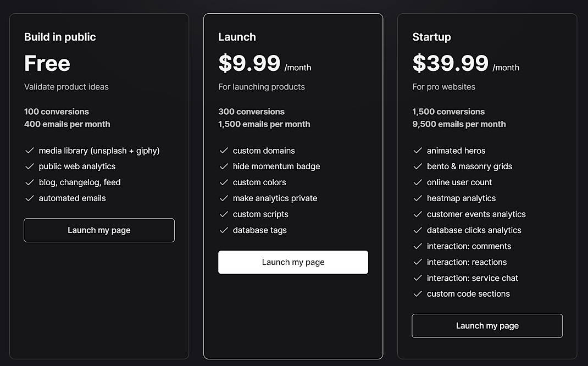Click the checkmark next to custom domains
Viewport: 588px width, 366px height.
pyautogui.click(x=224, y=150)
